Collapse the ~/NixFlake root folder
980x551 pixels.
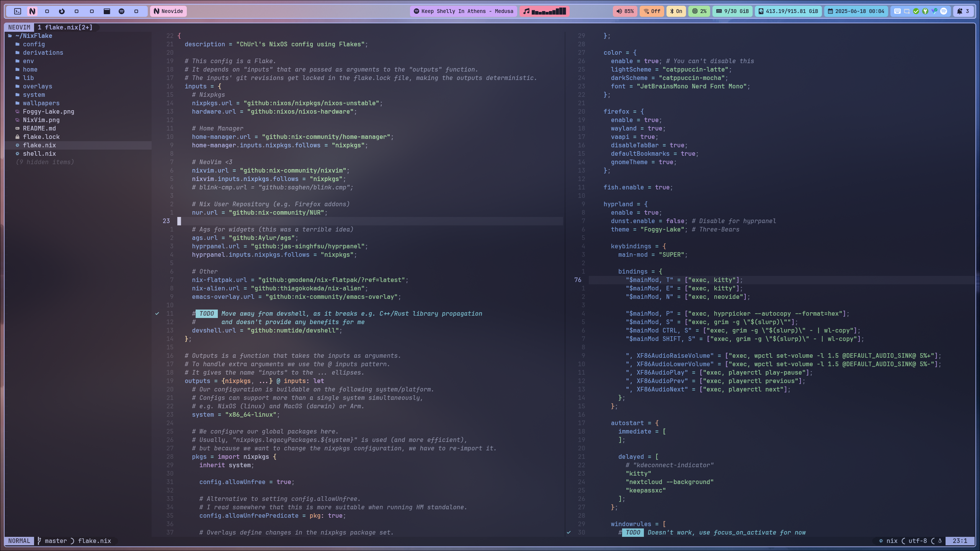pyautogui.click(x=34, y=36)
